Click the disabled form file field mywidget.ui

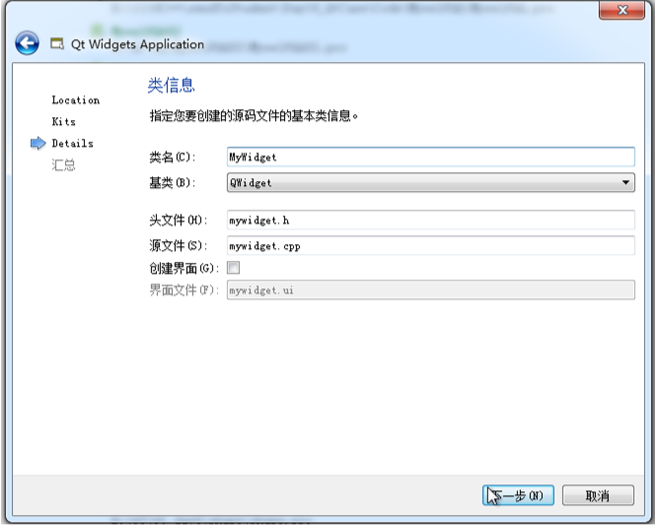pos(431,290)
